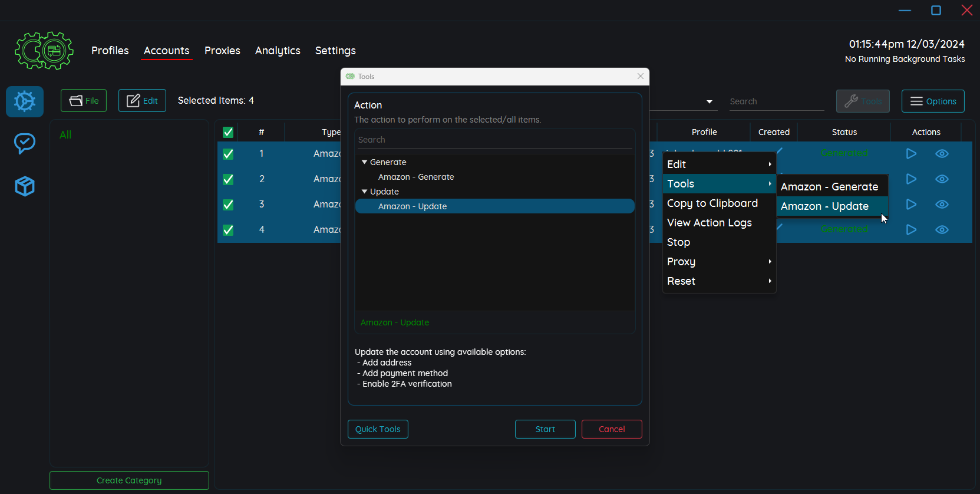The height and width of the screenshot is (494, 980).
Task: Click the gear automation sidebar icon
Action: click(25, 101)
